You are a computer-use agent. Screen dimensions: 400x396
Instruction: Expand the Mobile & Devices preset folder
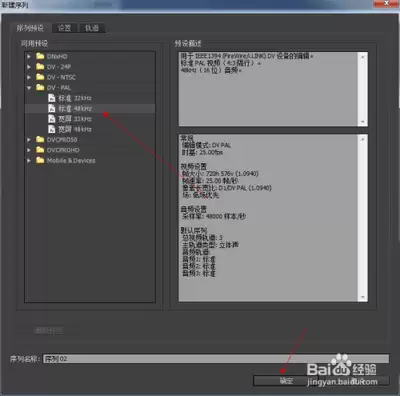point(29,161)
